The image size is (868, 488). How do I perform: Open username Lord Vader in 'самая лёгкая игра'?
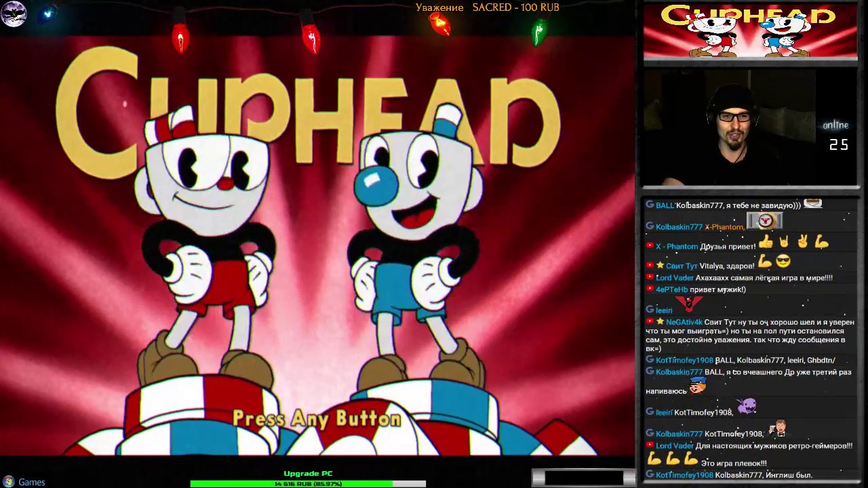click(675, 278)
